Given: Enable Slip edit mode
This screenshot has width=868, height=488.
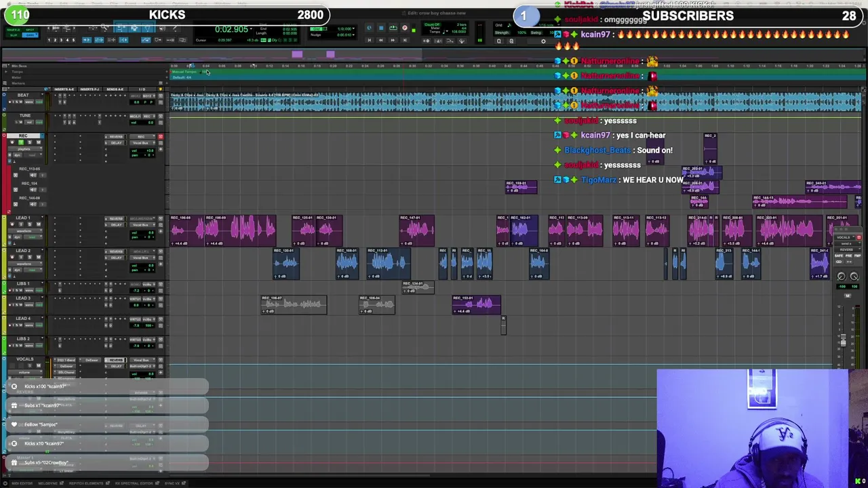Looking at the screenshot, I should pos(14,35).
